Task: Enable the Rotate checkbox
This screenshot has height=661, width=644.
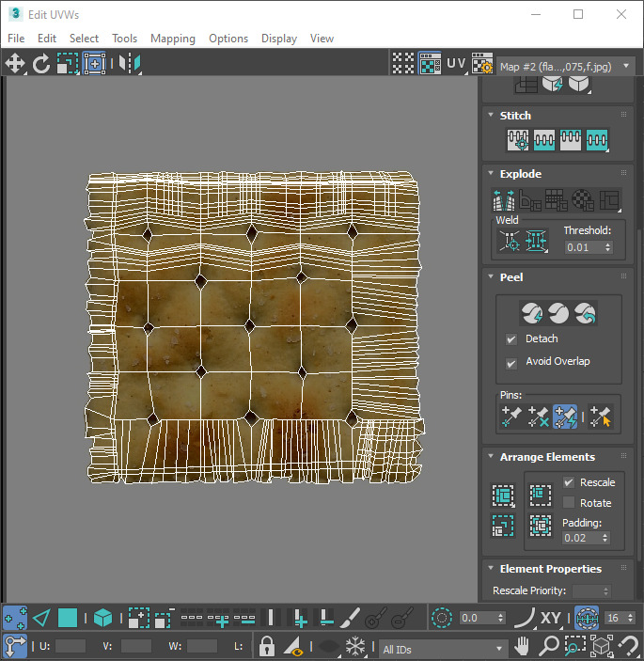Action: 569,502
